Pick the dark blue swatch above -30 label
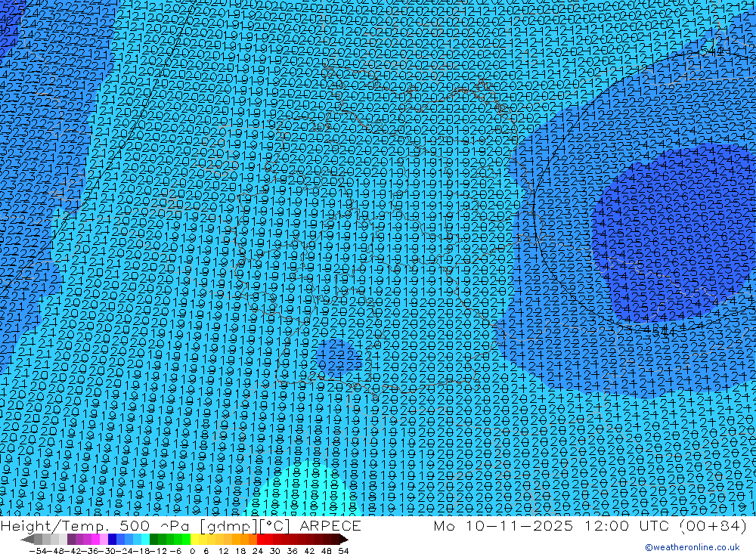Image resolution: width=756 pixels, height=554 pixels. click(x=112, y=539)
